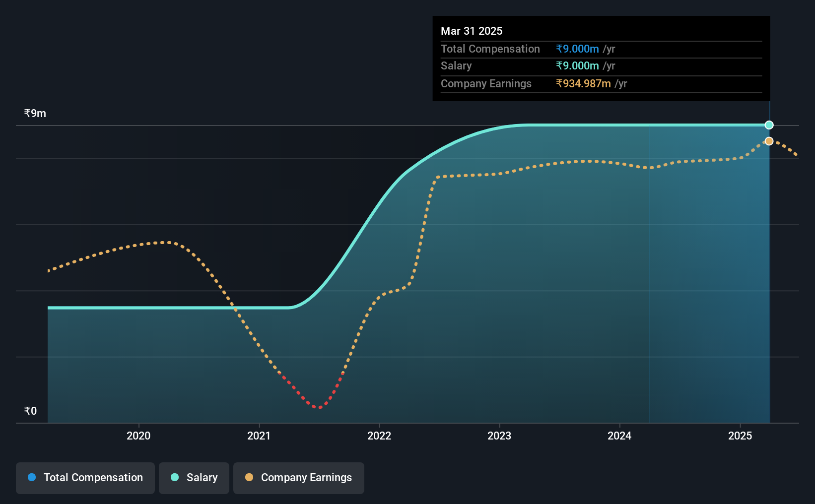
Task: Click the Total Compensation label in tooltip
Action: [490, 49]
